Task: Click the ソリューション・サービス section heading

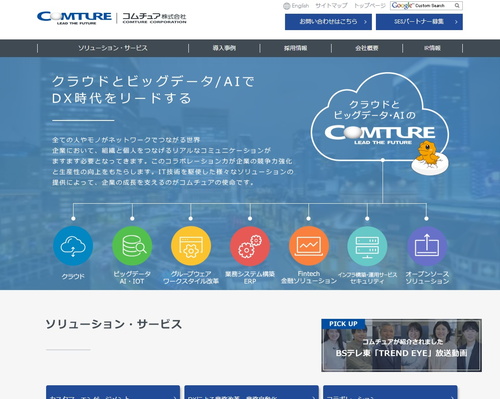Action: click(x=114, y=324)
